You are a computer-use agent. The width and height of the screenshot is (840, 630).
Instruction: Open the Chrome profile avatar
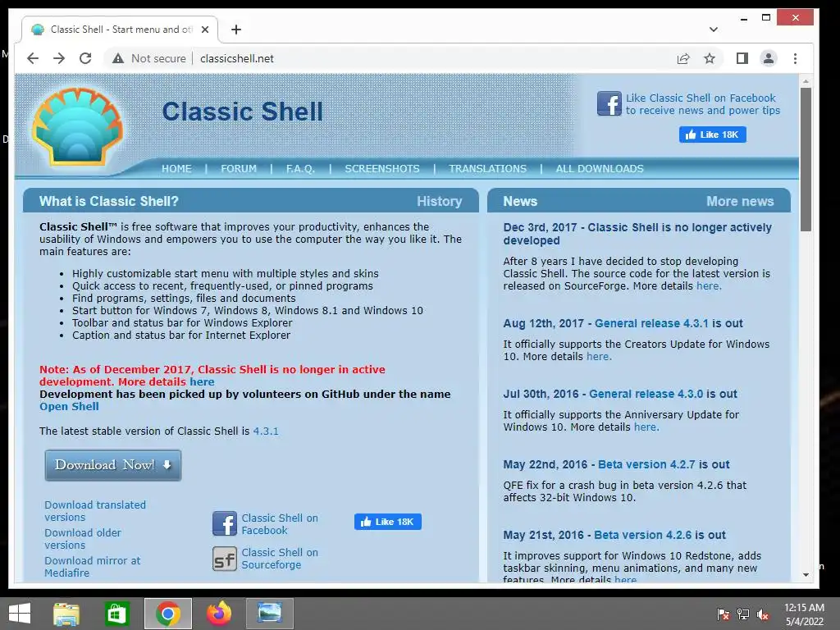click(768, 58)
